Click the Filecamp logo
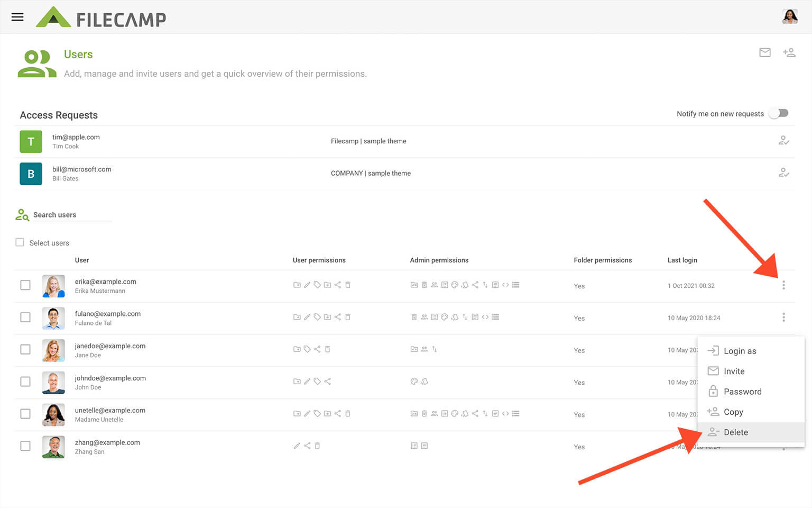Screen dimensions: 812x508 [x=101, y=18]
